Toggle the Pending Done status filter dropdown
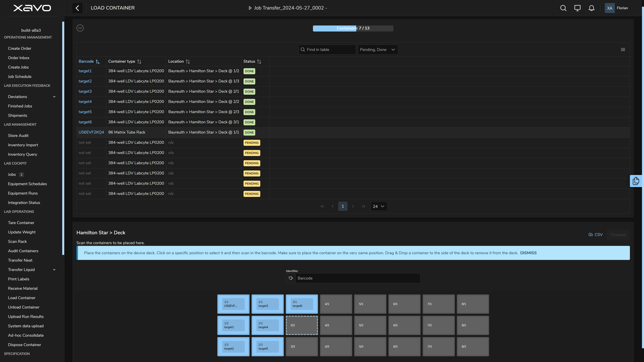Image resolution: width=644 pixels, height=362 pixels. tap(377, 50)
